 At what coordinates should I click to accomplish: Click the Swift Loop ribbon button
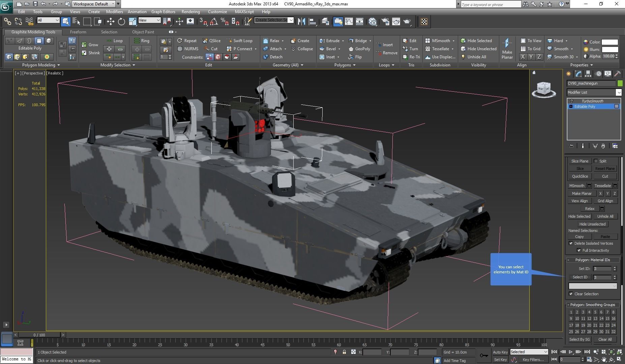[x=239, y=41]
